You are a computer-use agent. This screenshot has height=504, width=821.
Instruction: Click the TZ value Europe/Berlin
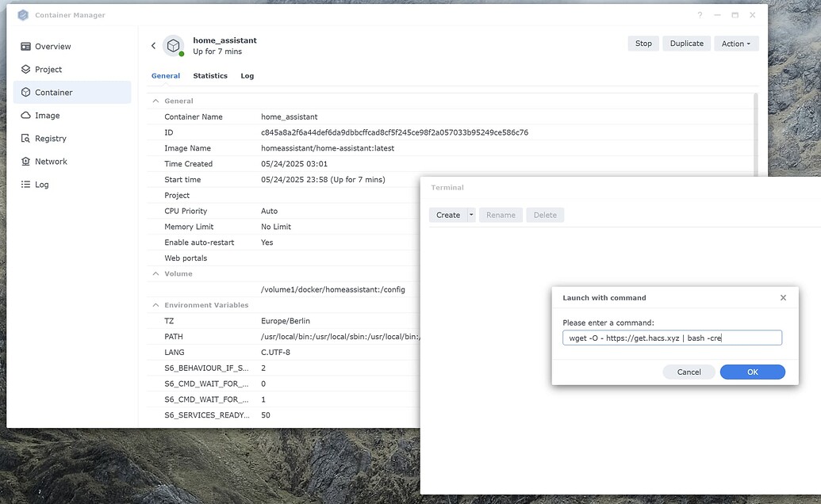[286, 320]
